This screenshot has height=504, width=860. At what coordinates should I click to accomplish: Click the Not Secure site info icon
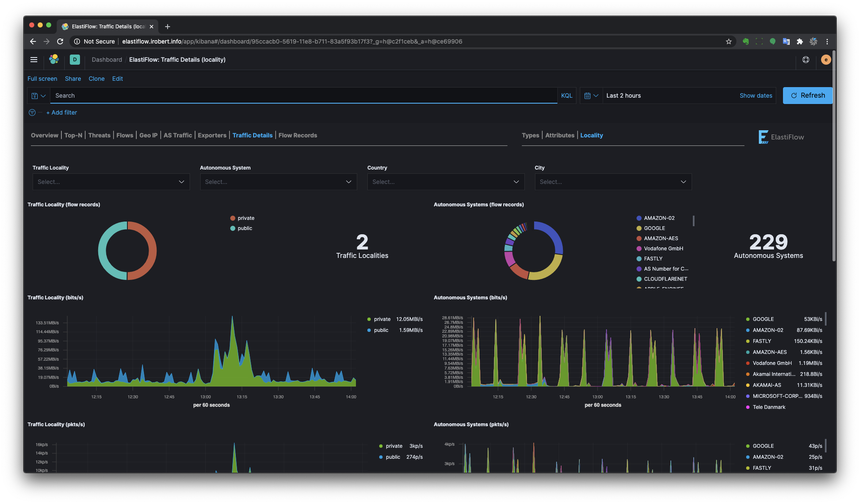click(77, 41)
